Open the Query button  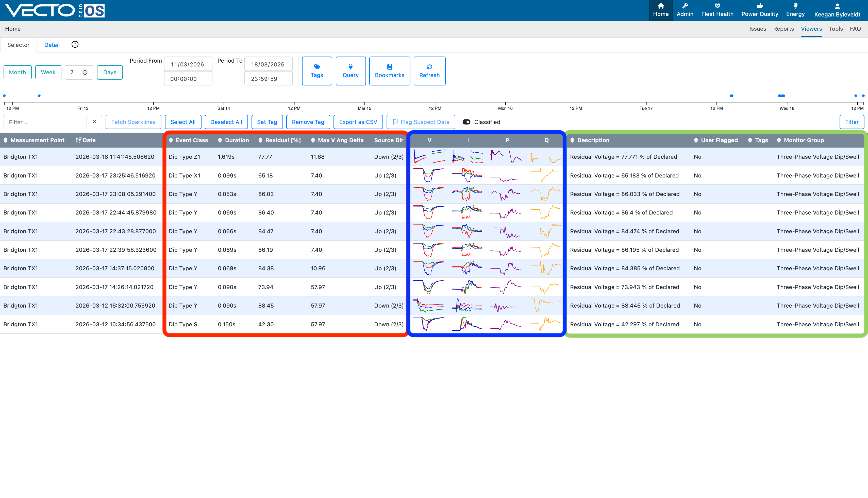pyautogui.click(x=350, y=71)
